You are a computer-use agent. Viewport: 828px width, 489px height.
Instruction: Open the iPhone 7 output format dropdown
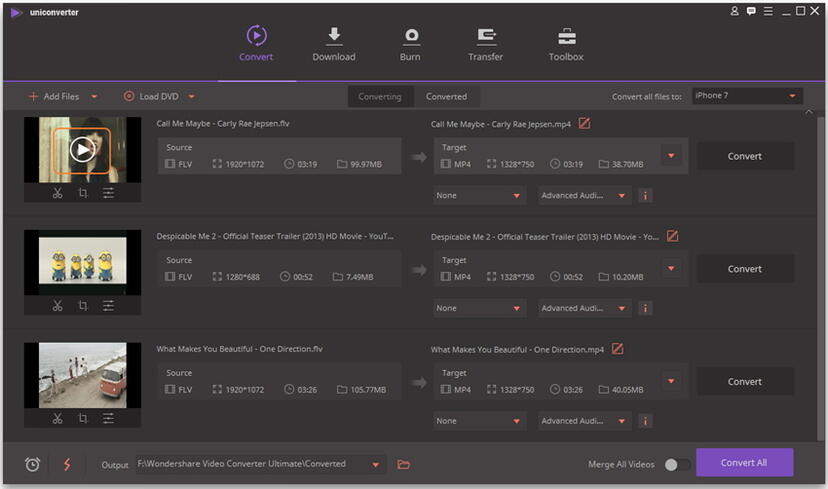[x=747, y=96]
